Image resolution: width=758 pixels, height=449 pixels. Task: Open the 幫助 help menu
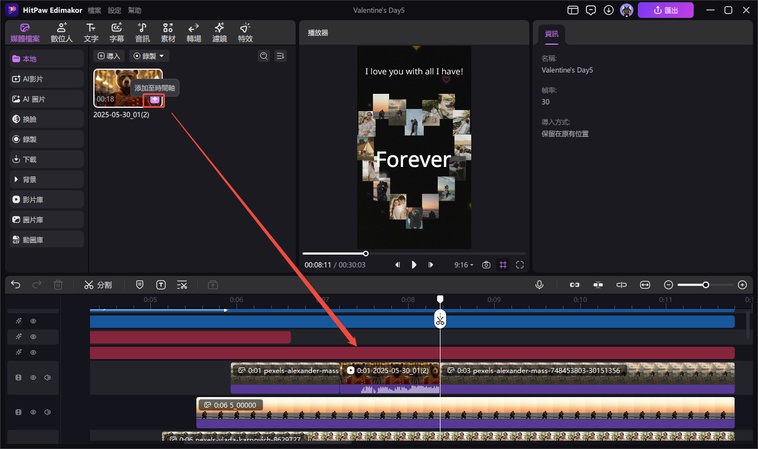coord(134,10)
